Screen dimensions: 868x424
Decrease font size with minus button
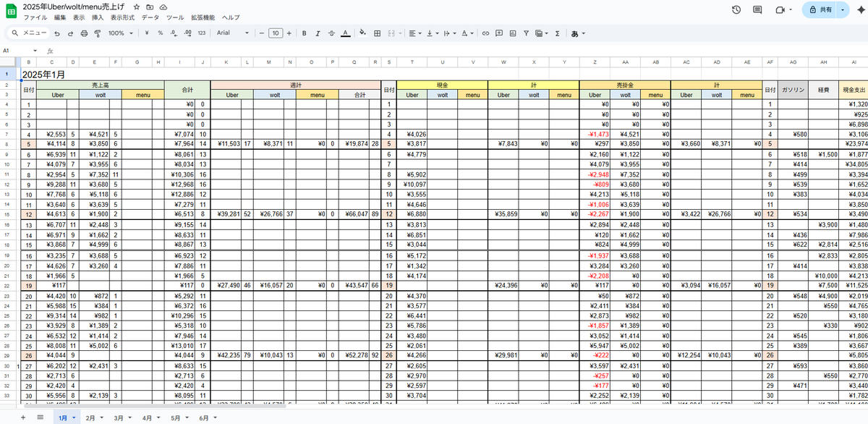point(262,33)
